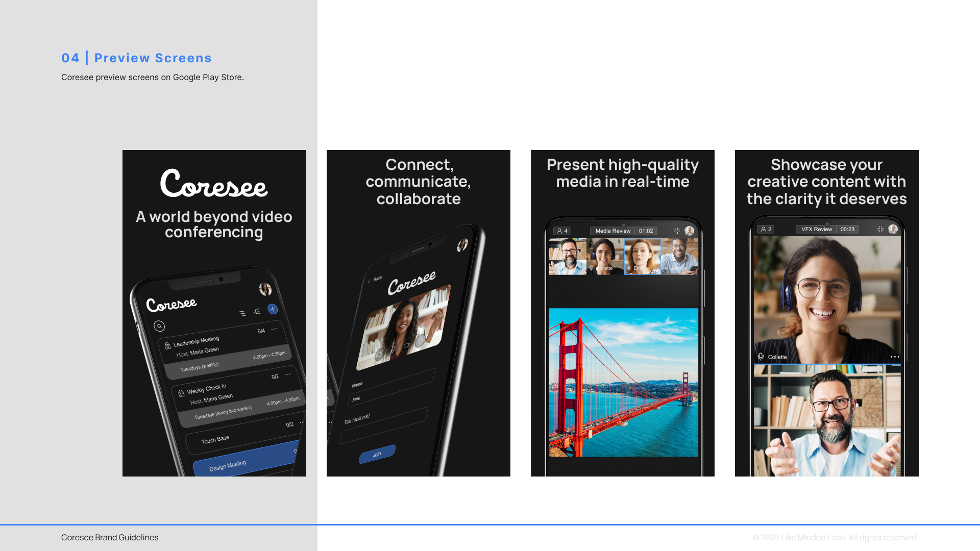The image size is (980, 551).
Task: Select Emily's highlighted video thumbnail
Action: pos(642,256)
